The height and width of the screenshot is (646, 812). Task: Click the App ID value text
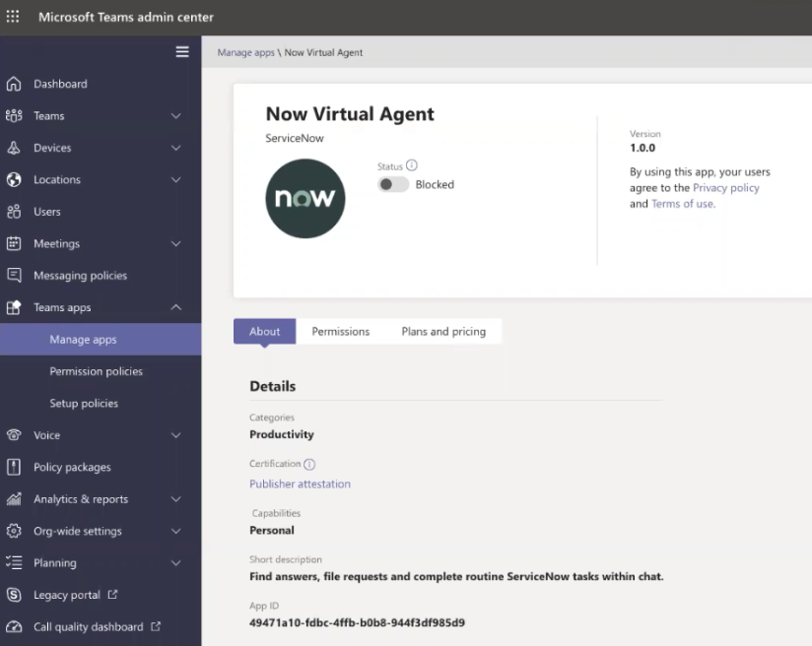[x=358, y=622]
